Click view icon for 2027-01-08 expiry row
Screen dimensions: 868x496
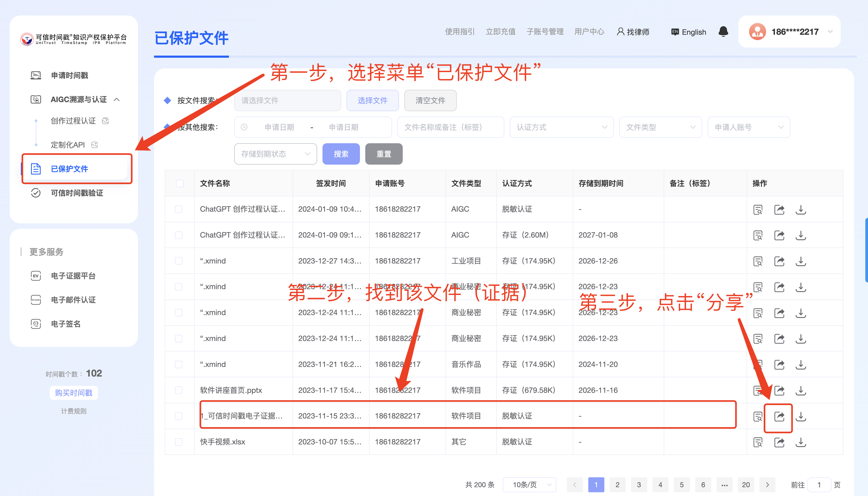(x=758, y=235)
